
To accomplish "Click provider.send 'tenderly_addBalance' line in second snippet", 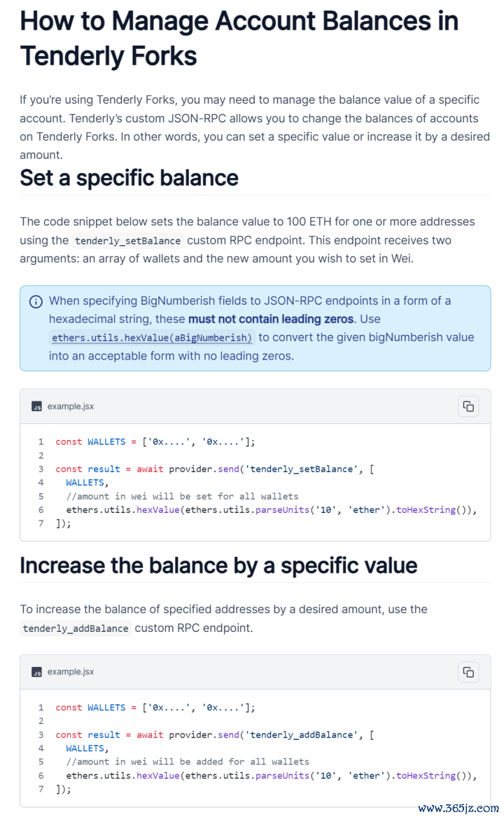I will click(x=214, y=735).
